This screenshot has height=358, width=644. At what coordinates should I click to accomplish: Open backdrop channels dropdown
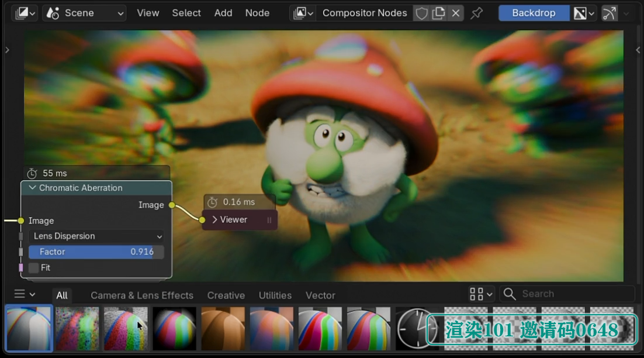[x=584, y=13]
